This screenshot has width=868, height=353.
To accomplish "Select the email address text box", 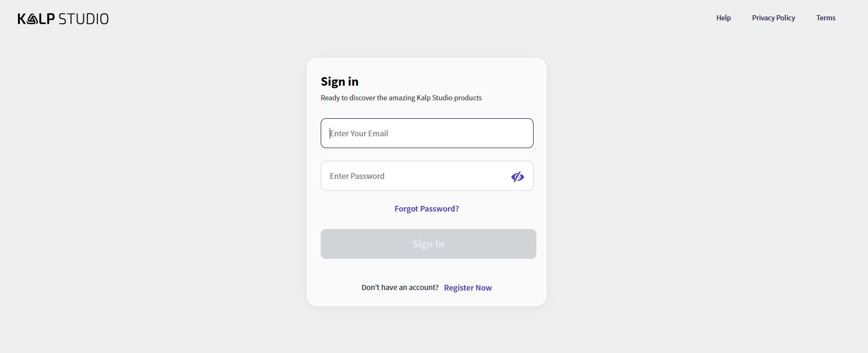I will [427, 133].
